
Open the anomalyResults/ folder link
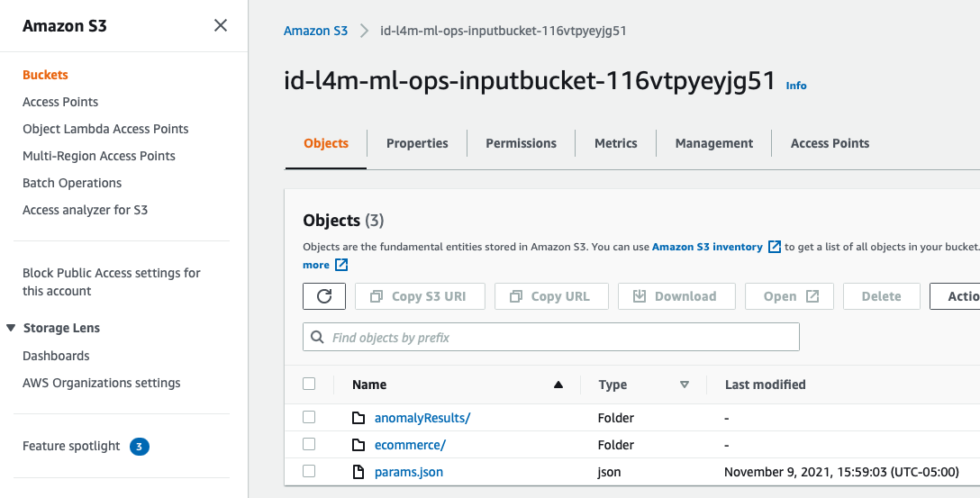[x=422, y=418]
